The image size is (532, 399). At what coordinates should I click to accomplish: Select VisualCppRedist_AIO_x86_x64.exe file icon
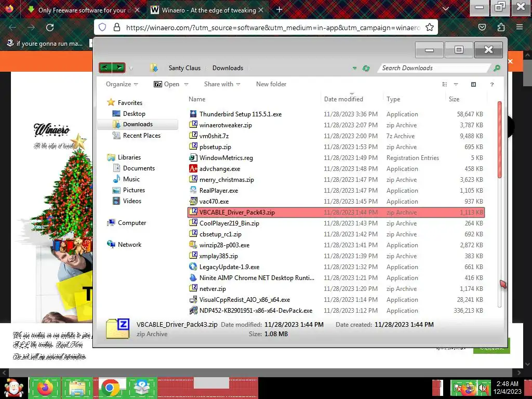click(x=193, y=299)
